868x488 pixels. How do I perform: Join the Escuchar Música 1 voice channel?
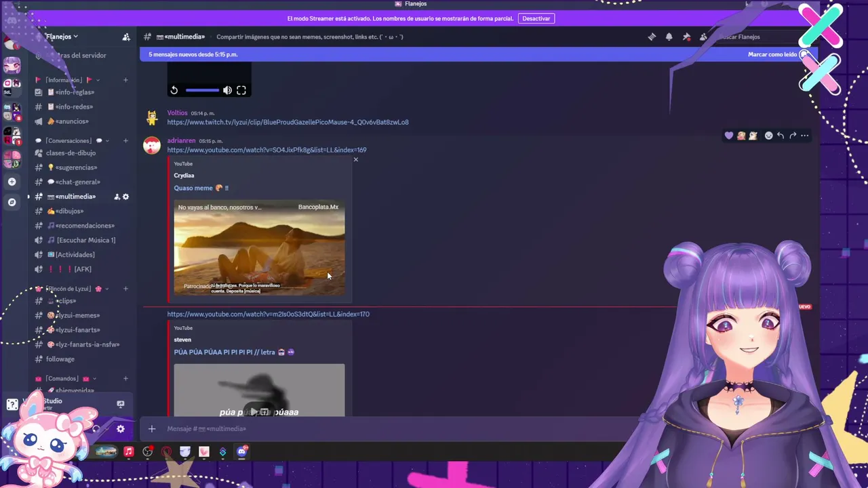(81, 240)
